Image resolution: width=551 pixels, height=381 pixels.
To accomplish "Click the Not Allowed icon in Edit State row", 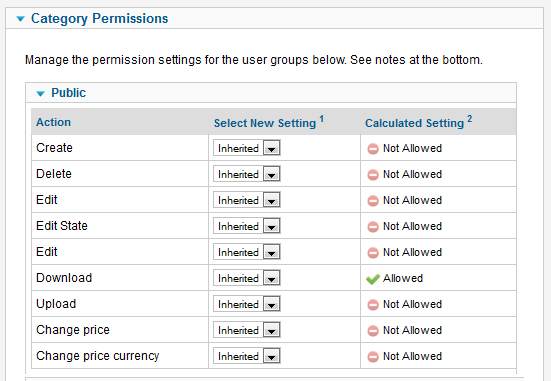I will (x=373, y=227).
